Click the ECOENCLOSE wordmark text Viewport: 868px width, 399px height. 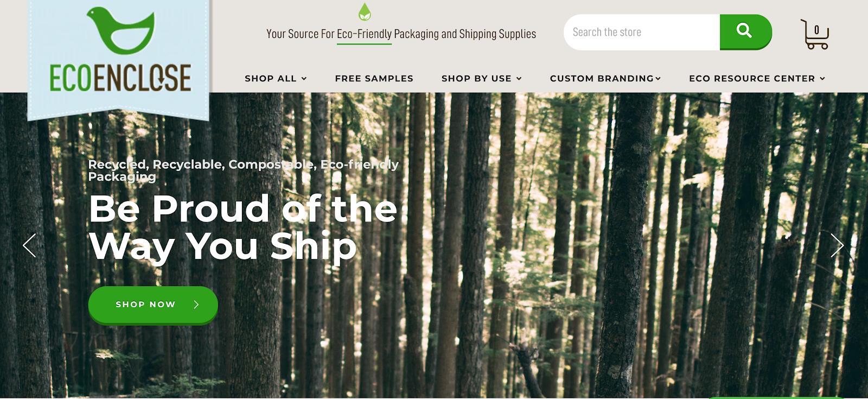click(120, 78)
